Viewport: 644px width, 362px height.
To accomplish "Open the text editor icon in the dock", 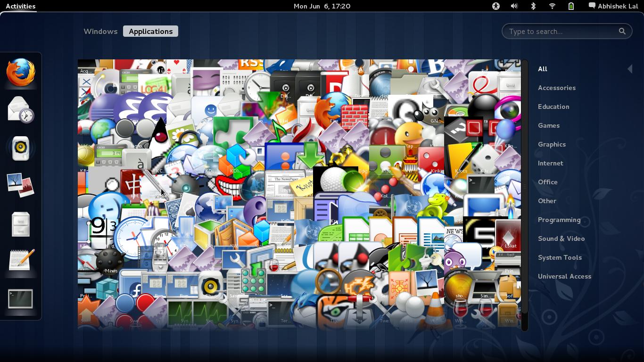I will [x=20, y=262].
